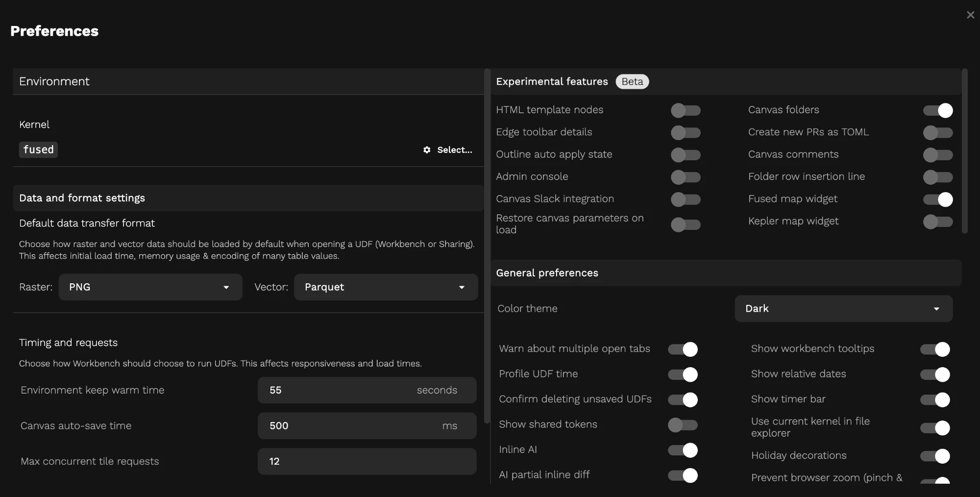Screen dimensions: 980x497
Task: Turn on Canvas comments
Action: (x=938, y=155)
